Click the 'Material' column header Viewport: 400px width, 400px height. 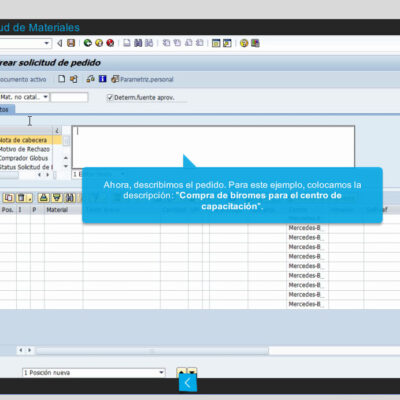(63, 210)
